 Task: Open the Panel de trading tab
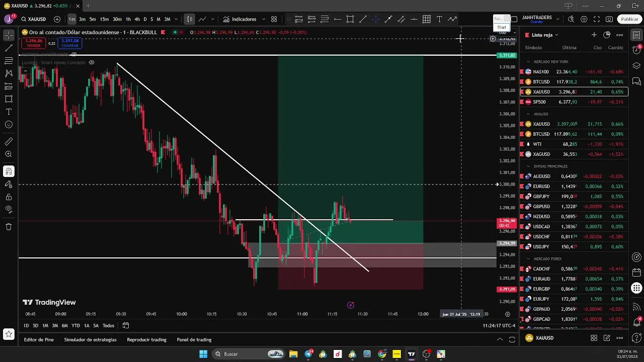tap(194, 339)
